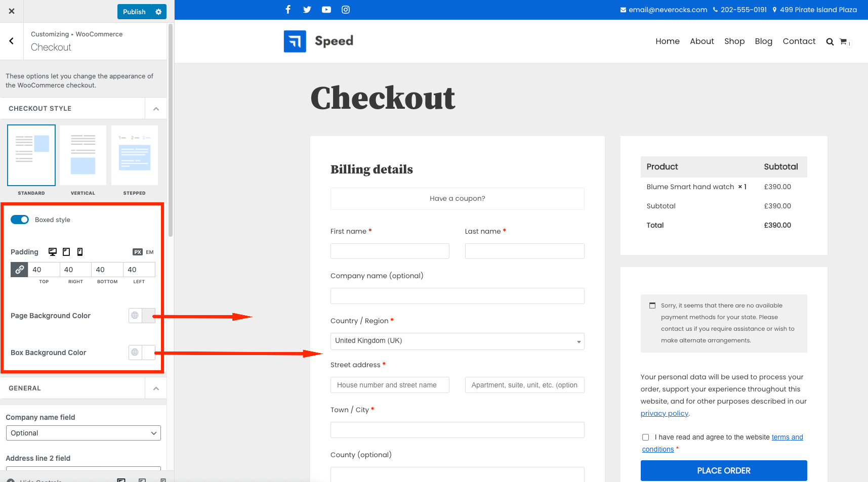Turn off the Boxed style toggle

point(20,220)
